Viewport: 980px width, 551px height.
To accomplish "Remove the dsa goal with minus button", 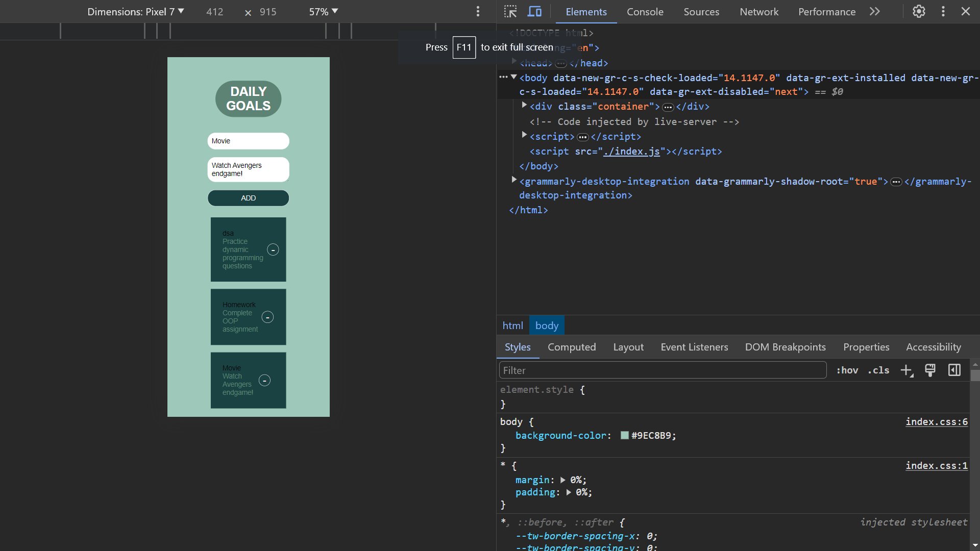I will (x=273, y=250).
